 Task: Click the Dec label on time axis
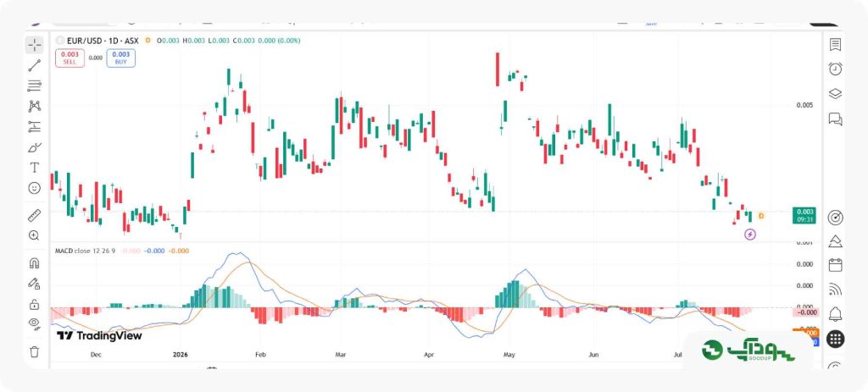(95, 354)
